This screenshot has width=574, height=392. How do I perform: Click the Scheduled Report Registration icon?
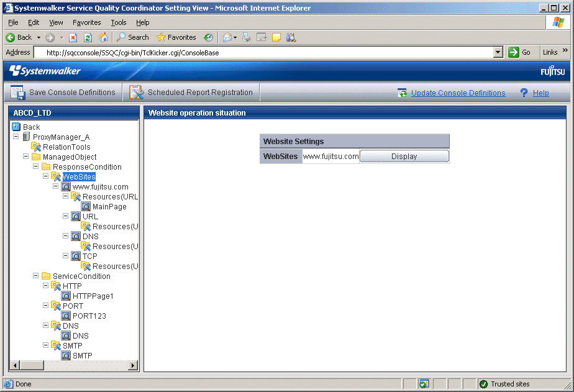(136, 93)
